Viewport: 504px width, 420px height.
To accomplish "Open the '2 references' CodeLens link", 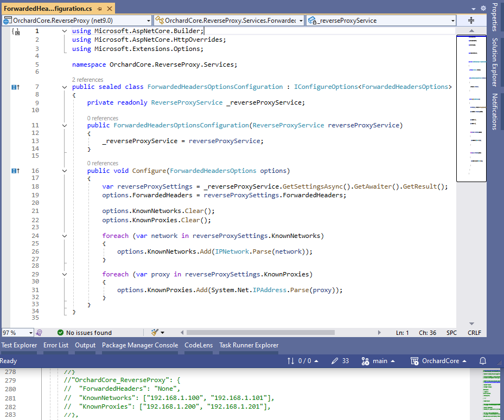I will (x=87, y=80).
